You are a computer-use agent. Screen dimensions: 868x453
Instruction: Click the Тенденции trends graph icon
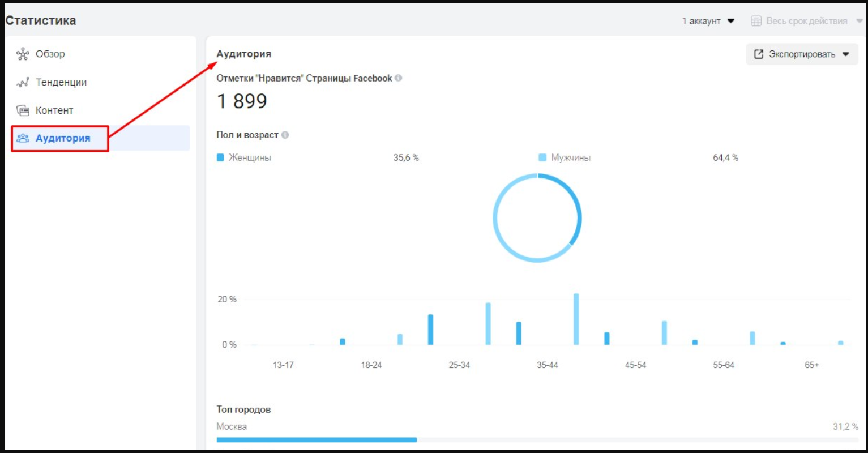point(23,83)
